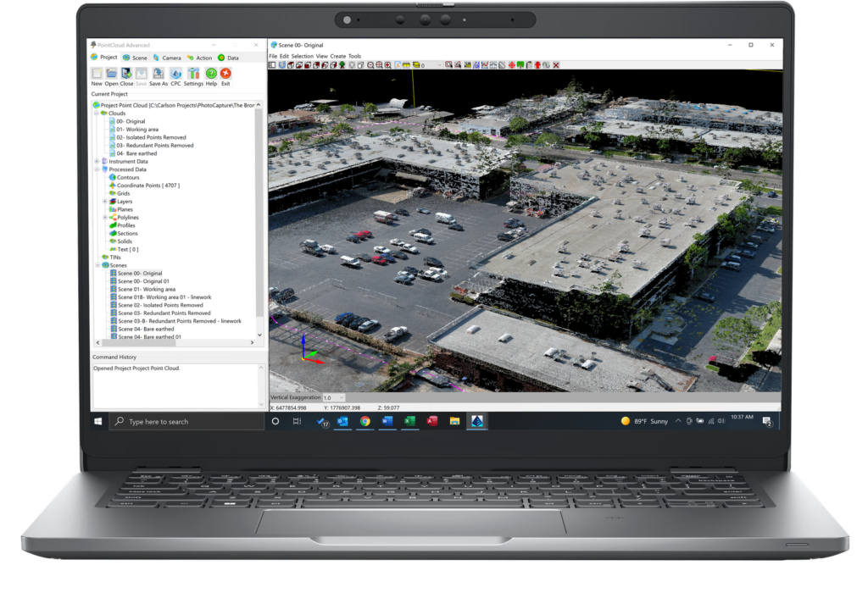Screen dimensions: 868x604
Task: Click the New project icon
Action: coord(97,73)
